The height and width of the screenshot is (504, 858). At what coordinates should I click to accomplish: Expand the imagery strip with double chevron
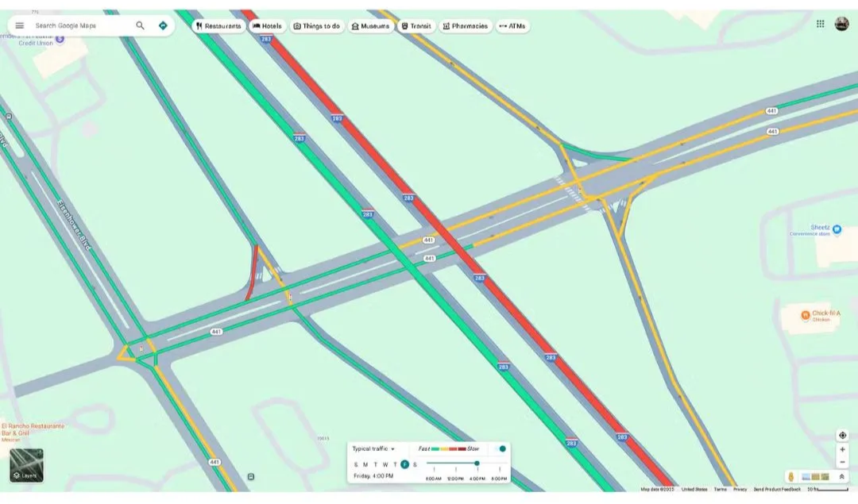842,476
